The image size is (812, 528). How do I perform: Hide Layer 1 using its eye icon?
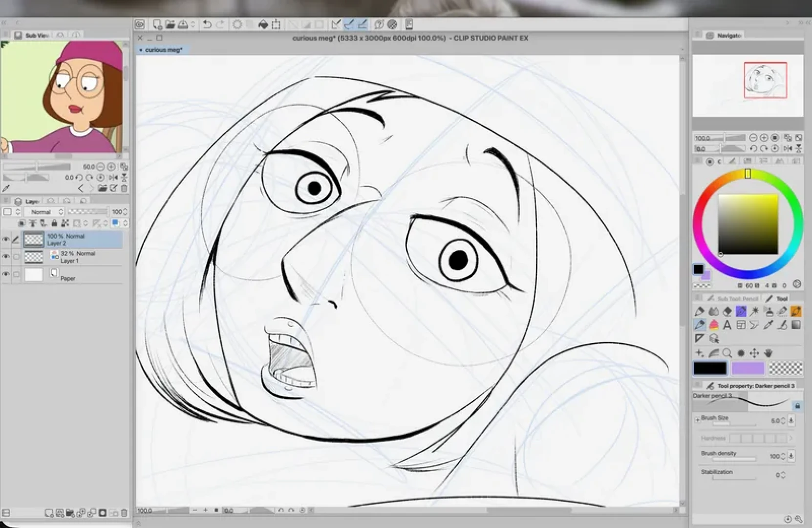[x=6, y=257]
